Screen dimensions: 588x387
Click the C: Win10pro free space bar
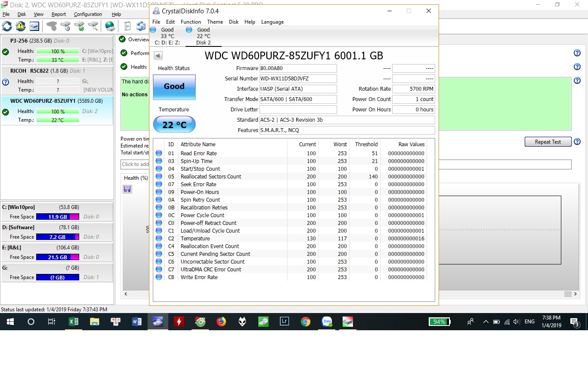[x=58, y=217]
